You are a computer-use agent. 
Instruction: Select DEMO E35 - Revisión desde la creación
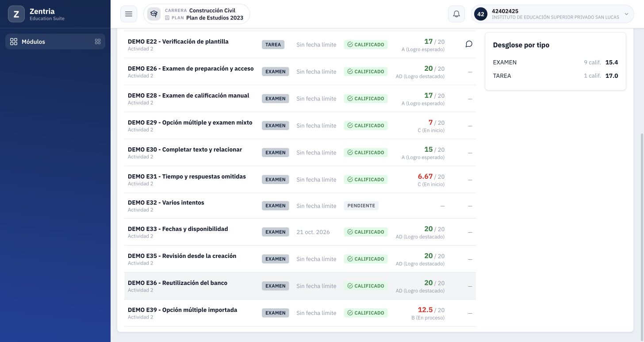click(x=182, y=256)
